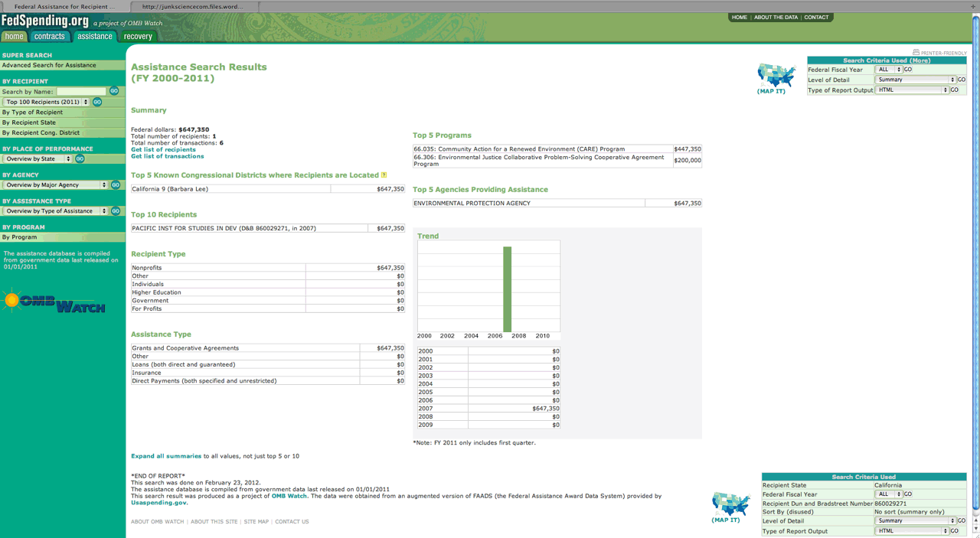Open the upper Level of Detail Summary dropdown
The image size is (980, 538).
coord(916,80)
